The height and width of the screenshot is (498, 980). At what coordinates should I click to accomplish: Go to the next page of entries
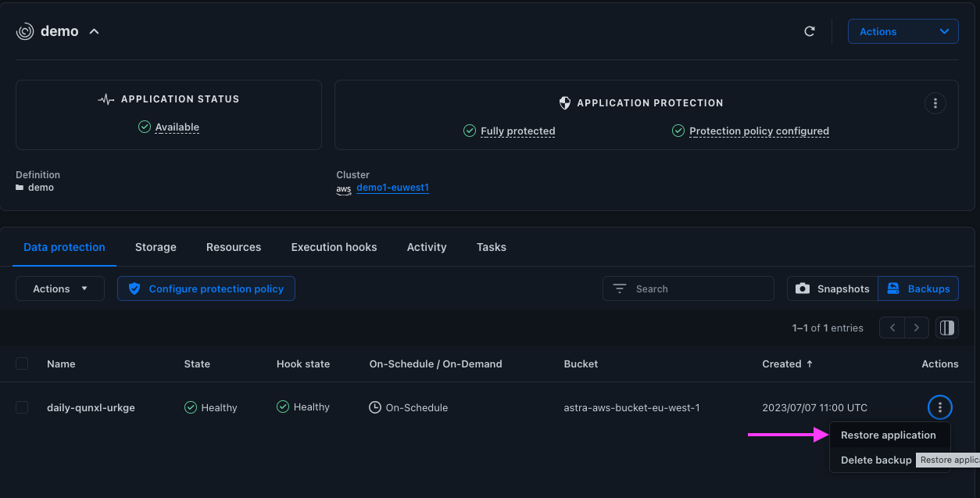click(x=917, y=328)
